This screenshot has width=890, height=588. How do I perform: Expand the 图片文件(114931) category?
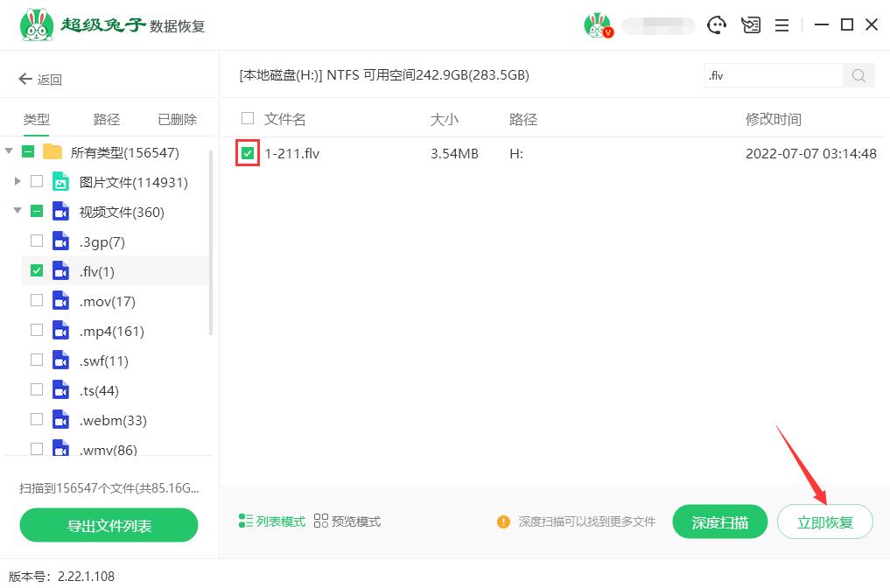pyautogui.click(x=18, y=181)
